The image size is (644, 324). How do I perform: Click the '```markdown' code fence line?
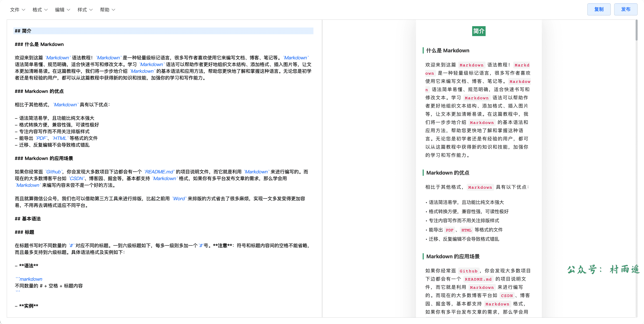pyautogui.click(x=29, y=279)
